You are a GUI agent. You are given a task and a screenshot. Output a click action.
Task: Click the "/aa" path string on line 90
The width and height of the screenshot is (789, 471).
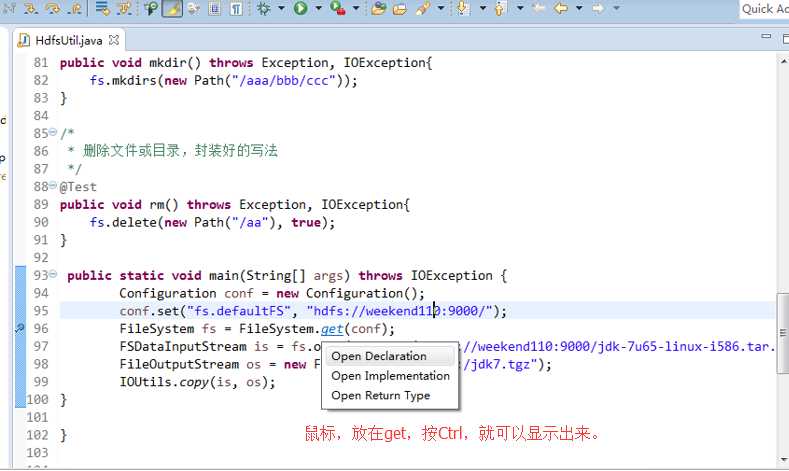click(x=250, y=222)
